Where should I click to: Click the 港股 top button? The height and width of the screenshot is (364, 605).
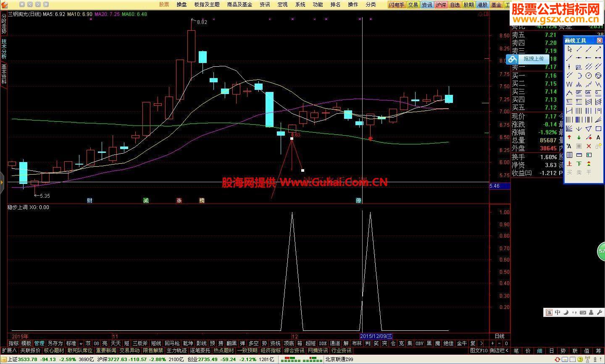(482, 5)
